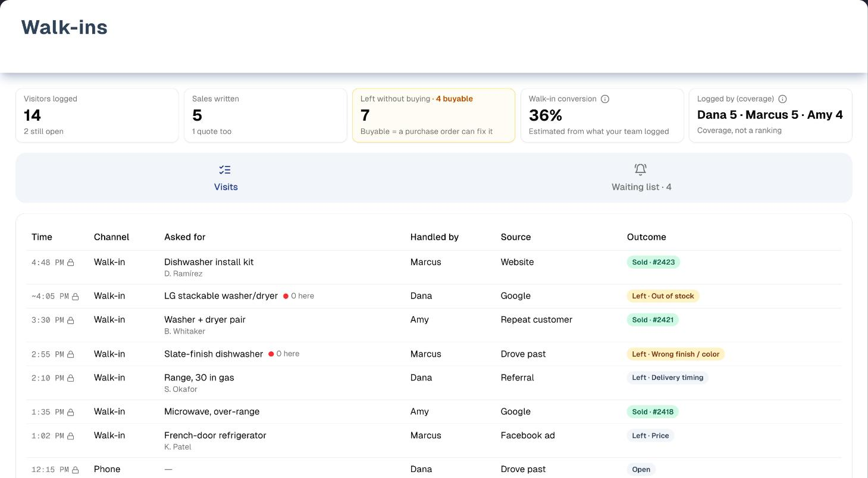Click the Left · Delivery timing badge
Screen dimensions: 868x478
tap(668, 378)
